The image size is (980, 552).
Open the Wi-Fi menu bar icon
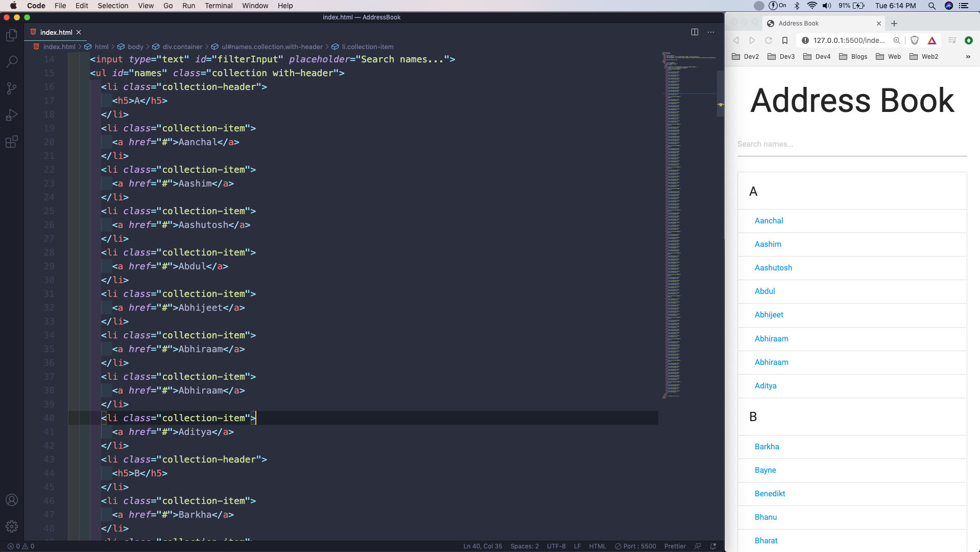(x=811, y=6)
